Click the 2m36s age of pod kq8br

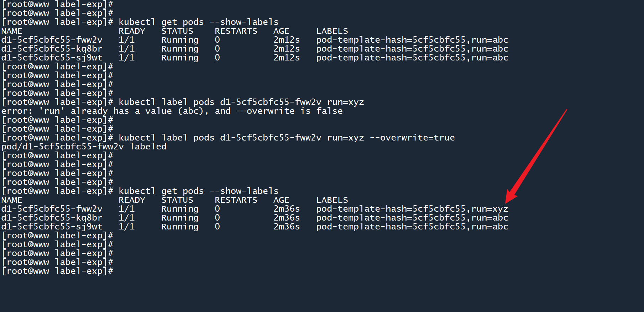(x=287, y=218)
